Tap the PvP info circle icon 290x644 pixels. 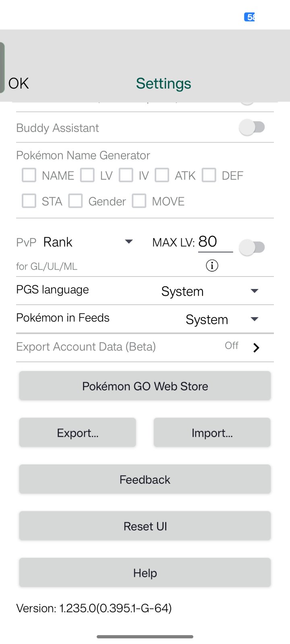click(x=212, y=266)
